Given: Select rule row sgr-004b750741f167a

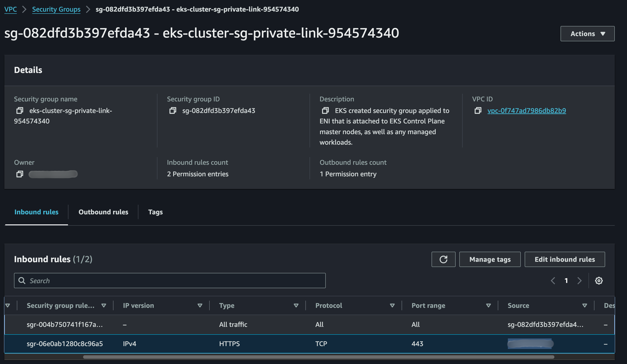Looking at the screenshot, I should 310,324.
